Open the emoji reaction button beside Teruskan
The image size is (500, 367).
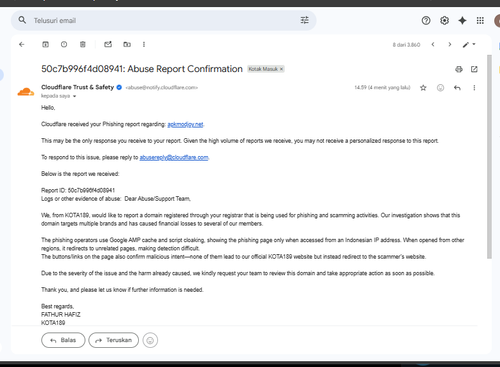point(150,340)
